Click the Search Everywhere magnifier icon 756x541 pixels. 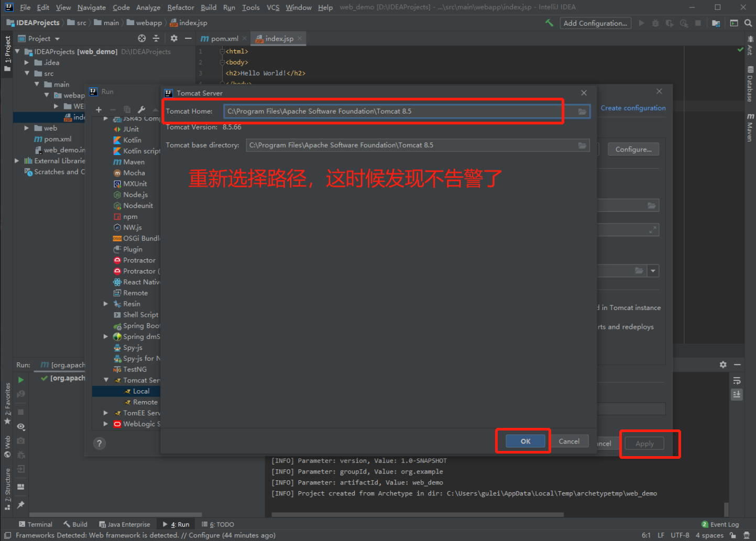(748, 23)
